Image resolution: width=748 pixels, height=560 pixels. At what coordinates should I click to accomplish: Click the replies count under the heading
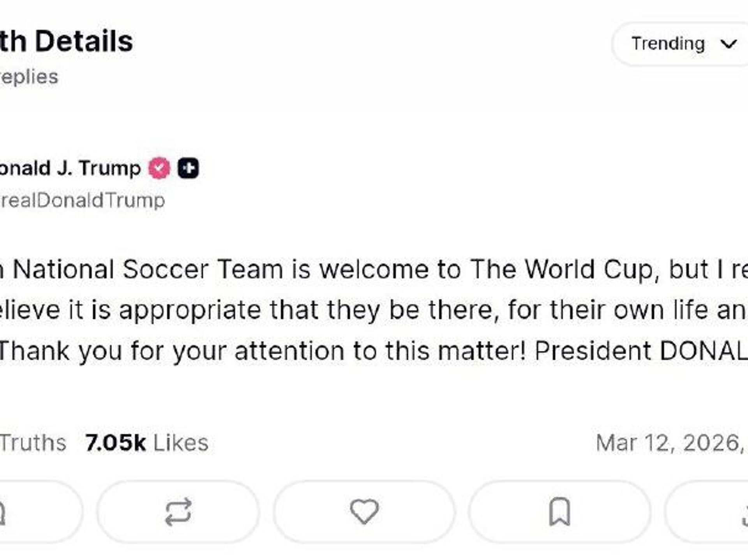click(29, 77)
